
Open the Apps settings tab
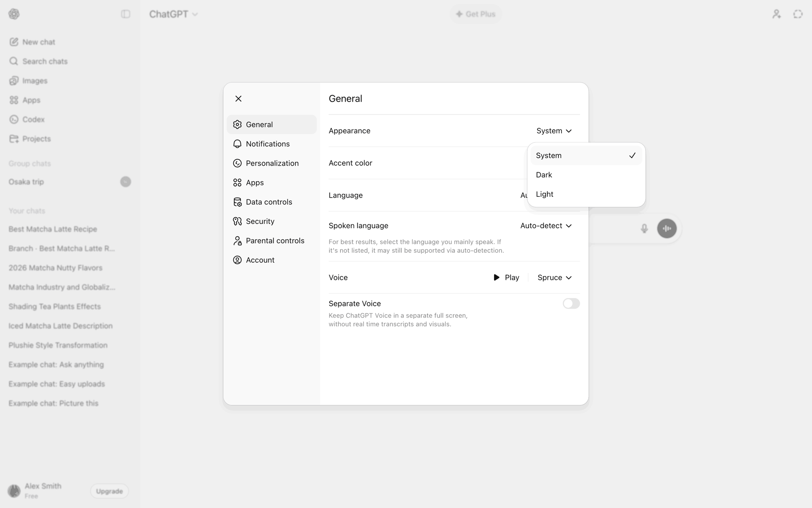(x=272, y=182)
